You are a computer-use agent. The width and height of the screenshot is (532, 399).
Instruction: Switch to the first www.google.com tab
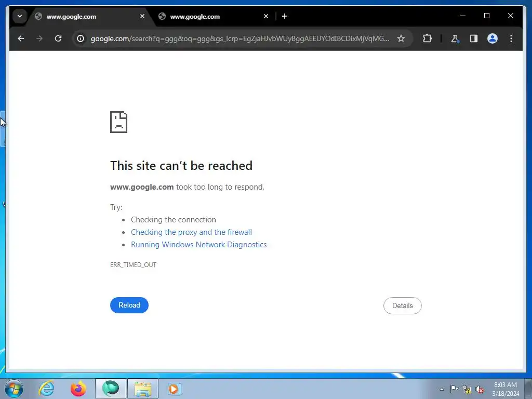pyautogui.click(x=90, y=16)
